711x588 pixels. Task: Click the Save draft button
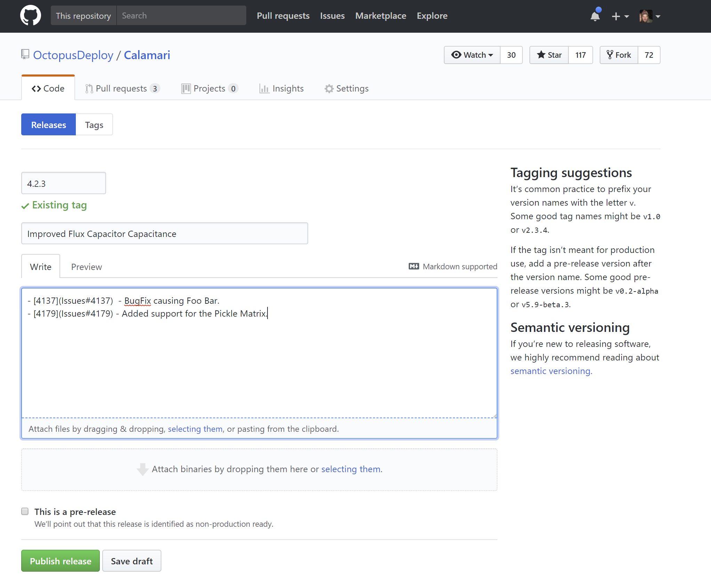tap(132, 561)
